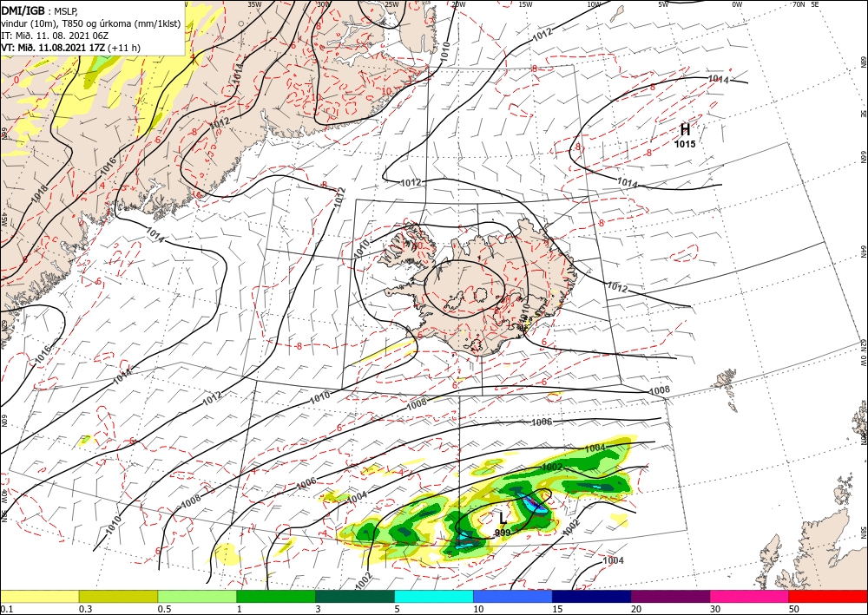Click the 30W longitude label
Screen dimensions: 868x615
(x=323, y=3)
